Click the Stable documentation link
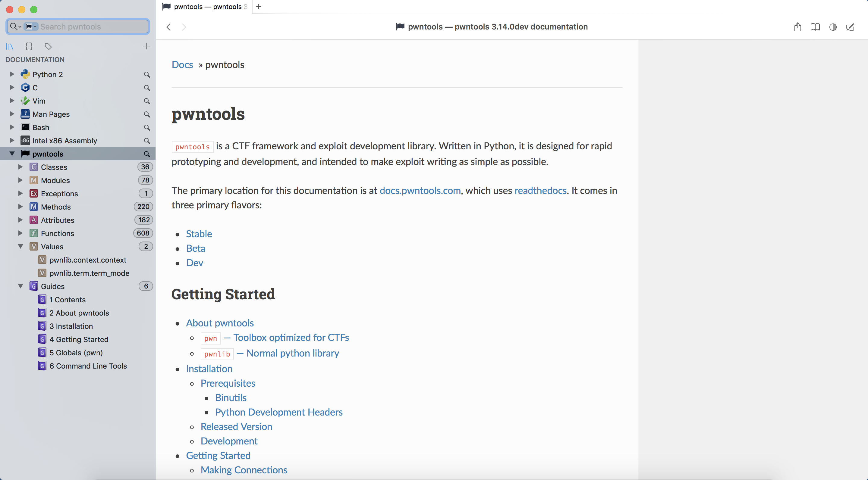Screen dimensions: 868x480 point(199,233)
